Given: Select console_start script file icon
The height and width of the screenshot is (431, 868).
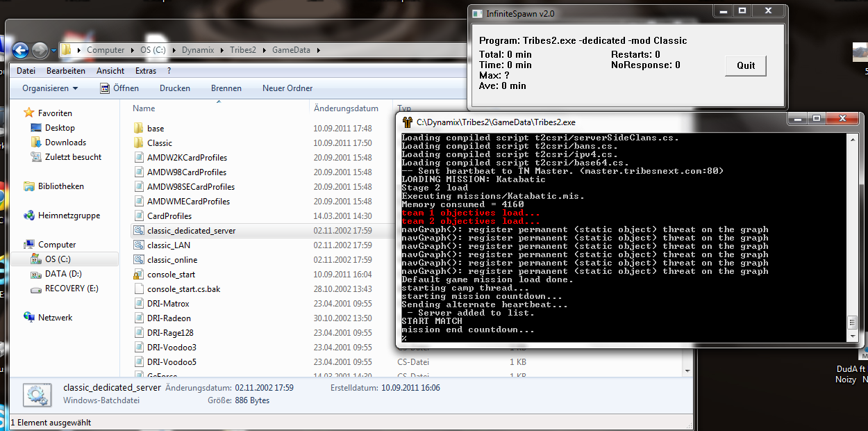Looking at the screenshot, I should (137, 274).
